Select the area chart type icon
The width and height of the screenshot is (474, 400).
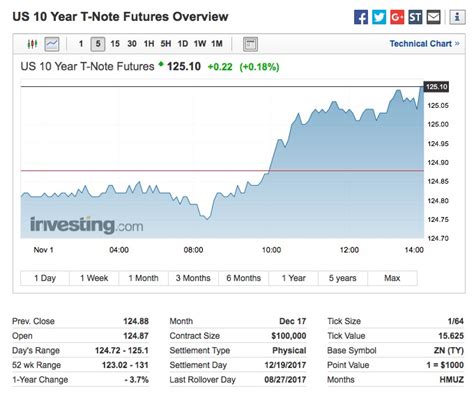coord(52,44)
